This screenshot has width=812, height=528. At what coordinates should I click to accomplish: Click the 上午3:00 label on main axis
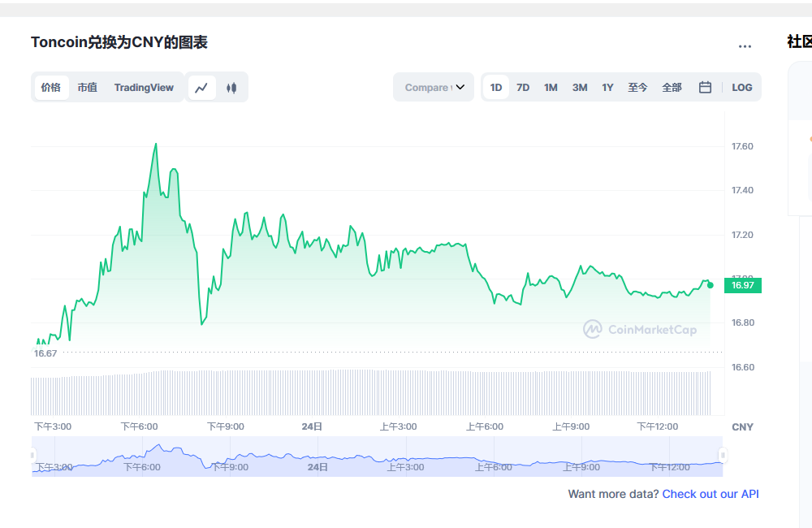click(x=398, y=426)
